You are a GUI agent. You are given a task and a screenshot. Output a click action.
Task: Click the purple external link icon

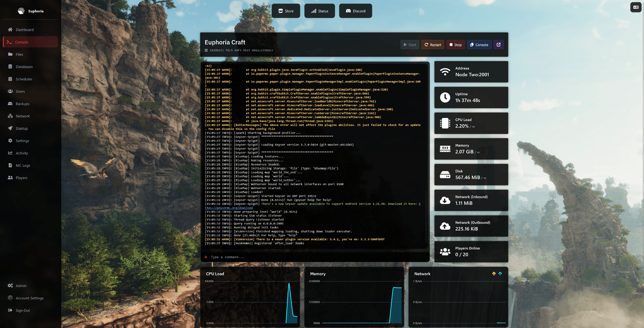click(x=499, y=45)
